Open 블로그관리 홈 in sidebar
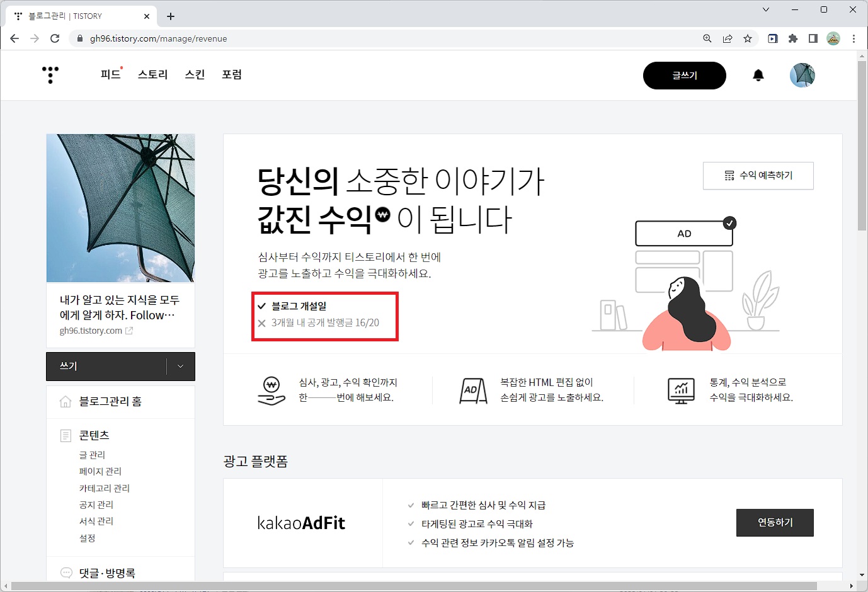 click(110, 401)
